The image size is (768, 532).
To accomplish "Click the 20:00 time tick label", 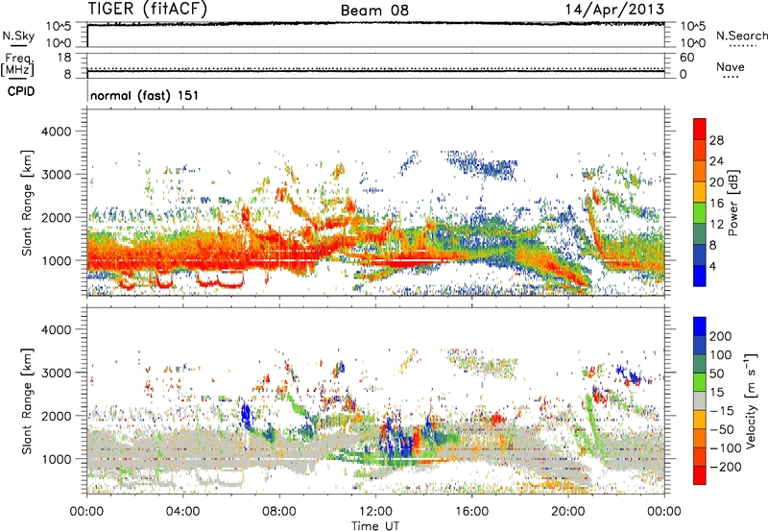I will point(567,512).
